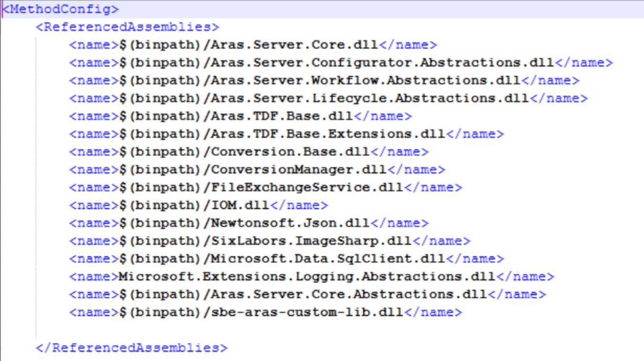This screenshot has width=644, height=361.
Task: Click the closing name tag after IOM.dll
Action: pos(299,205)
